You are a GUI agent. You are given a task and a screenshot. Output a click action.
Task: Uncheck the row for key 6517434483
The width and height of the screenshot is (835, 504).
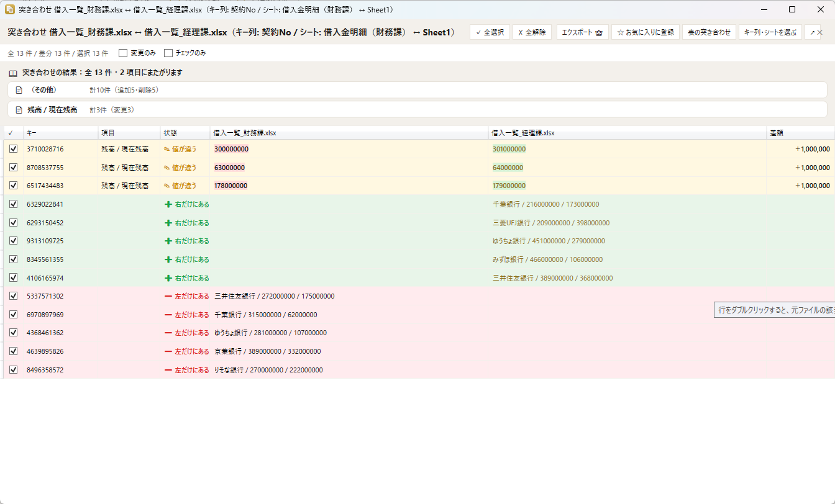pos(14,186)
